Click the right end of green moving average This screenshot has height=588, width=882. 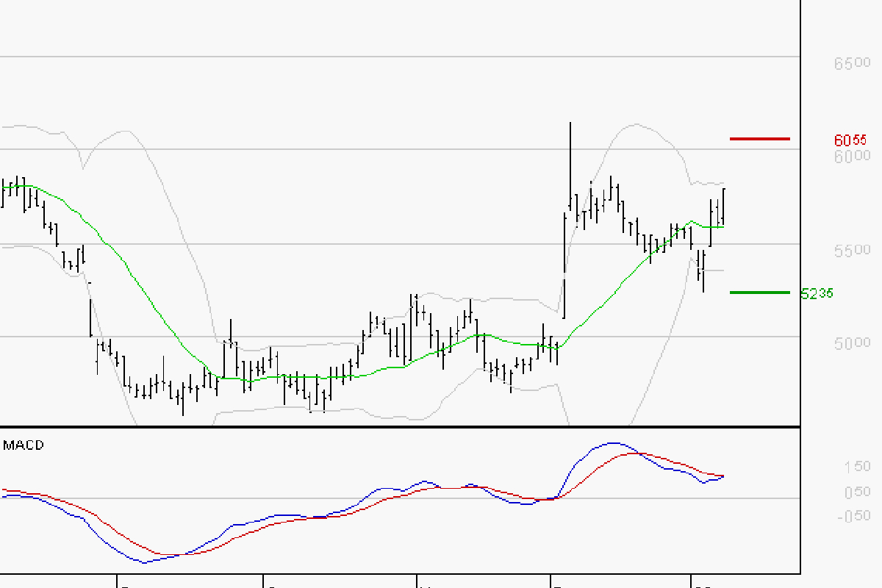pos(724,226)
